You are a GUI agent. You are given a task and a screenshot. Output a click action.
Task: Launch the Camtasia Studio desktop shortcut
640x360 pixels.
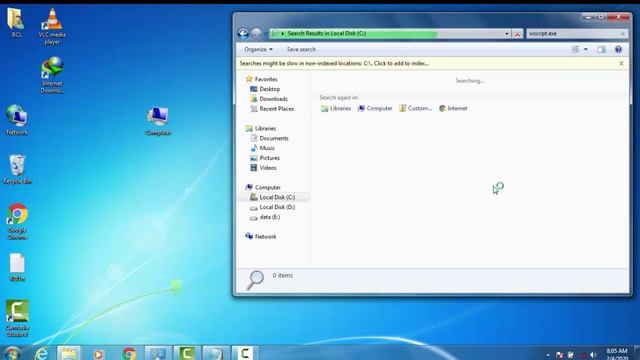pyautogui.click(x=17, y=318)
